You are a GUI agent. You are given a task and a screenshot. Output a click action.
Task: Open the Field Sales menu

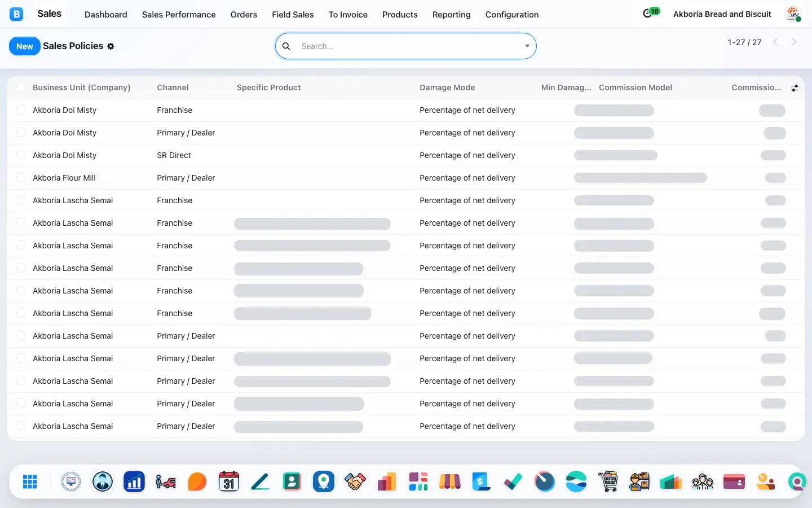click(293, 15)
